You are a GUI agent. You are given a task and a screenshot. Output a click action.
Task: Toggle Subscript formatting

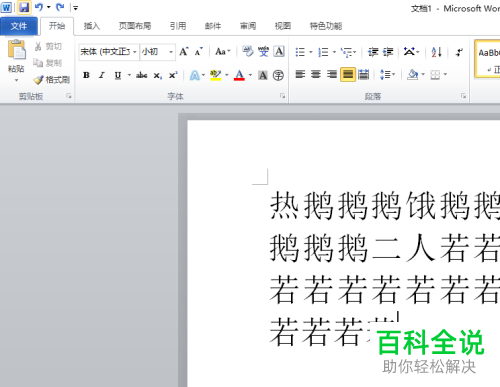157,75
